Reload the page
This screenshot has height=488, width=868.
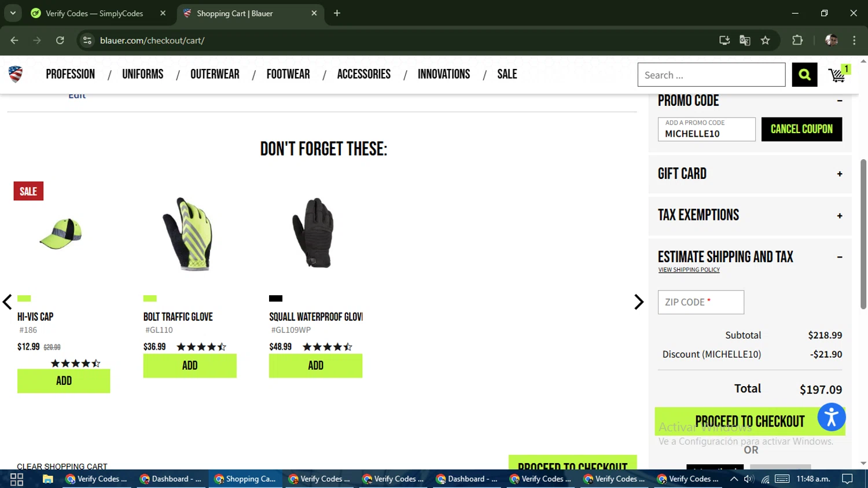click(x=60, y=41)
